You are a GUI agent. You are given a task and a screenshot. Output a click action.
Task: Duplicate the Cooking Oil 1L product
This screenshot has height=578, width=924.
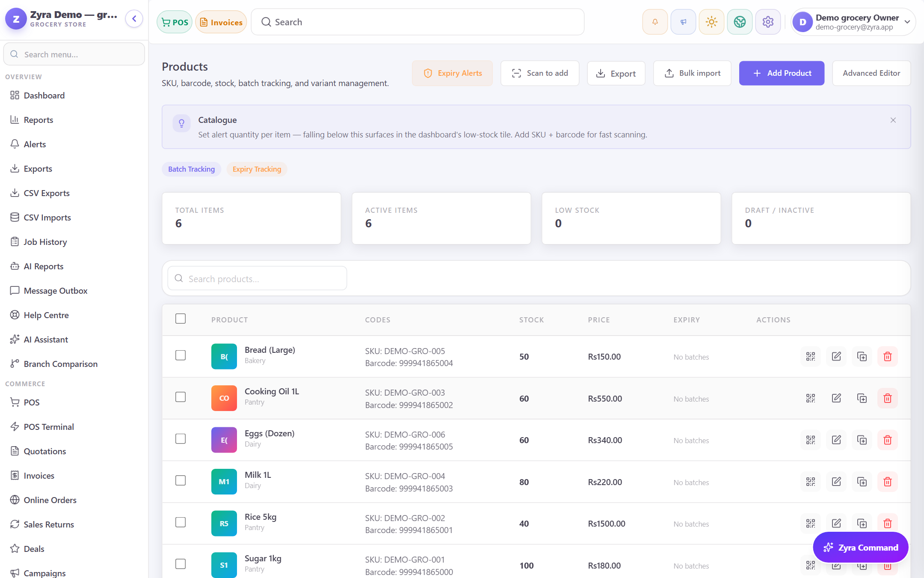pyautogui.click(x=862, y=398)
